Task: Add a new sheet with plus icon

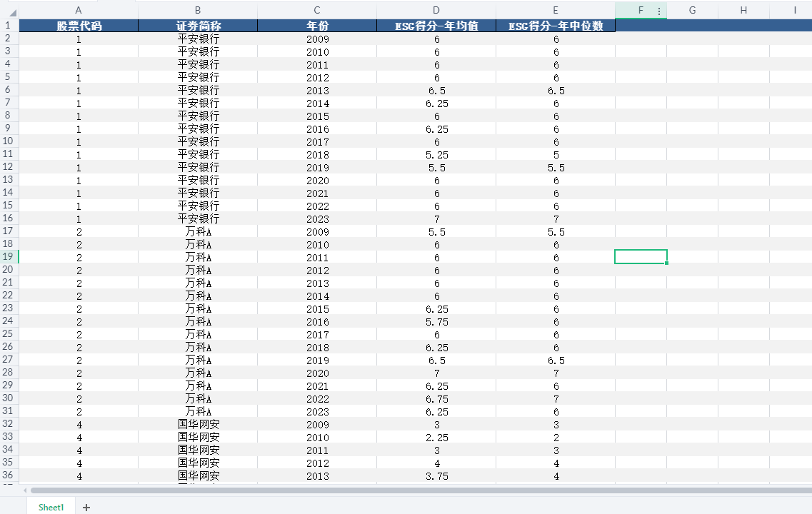Action: pyautogui.click(x=86, y=508)
